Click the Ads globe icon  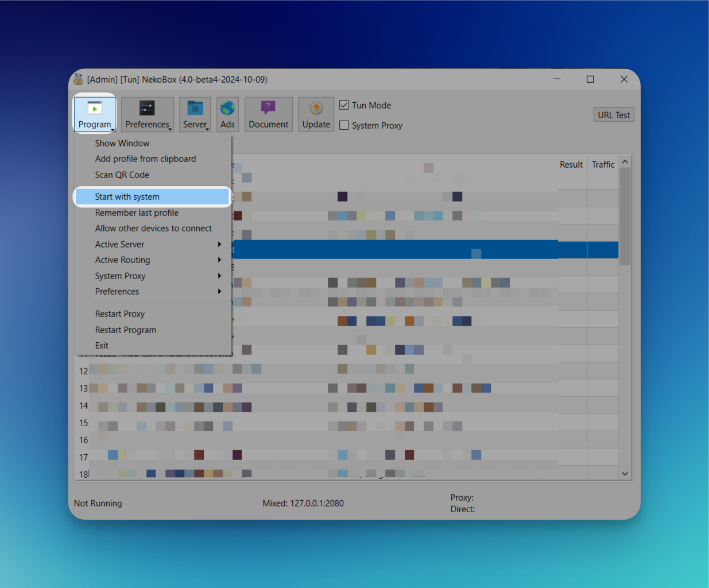[227, 114]
